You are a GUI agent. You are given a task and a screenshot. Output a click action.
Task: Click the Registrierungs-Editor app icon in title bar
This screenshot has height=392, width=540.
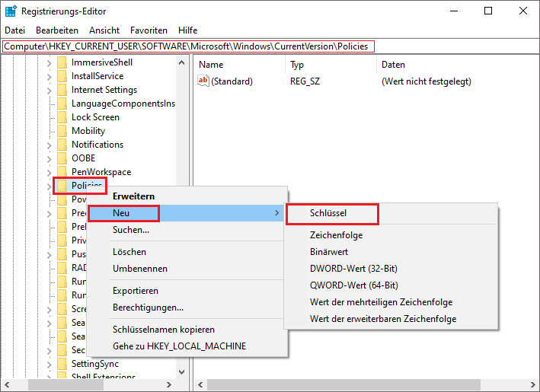[11, 11]
